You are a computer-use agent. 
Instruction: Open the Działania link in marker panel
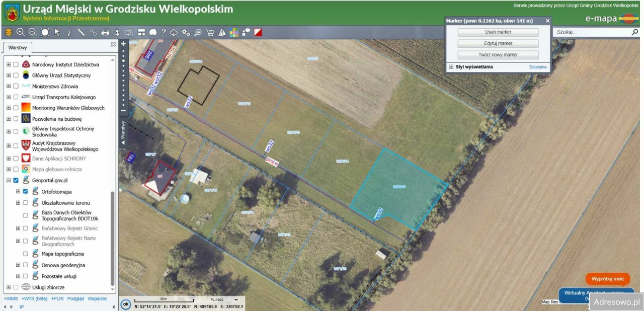pyautogui.click(x=538, y=67)
